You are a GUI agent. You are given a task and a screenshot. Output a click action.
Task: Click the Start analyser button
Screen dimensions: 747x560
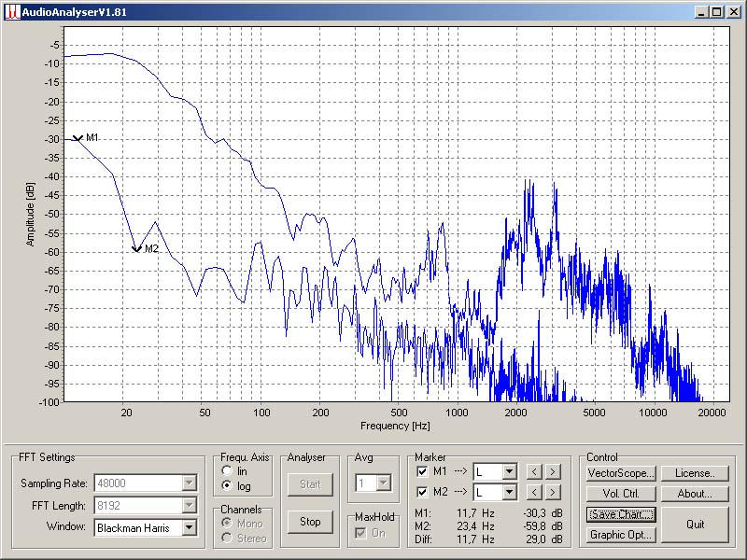[x=310, y=484]
